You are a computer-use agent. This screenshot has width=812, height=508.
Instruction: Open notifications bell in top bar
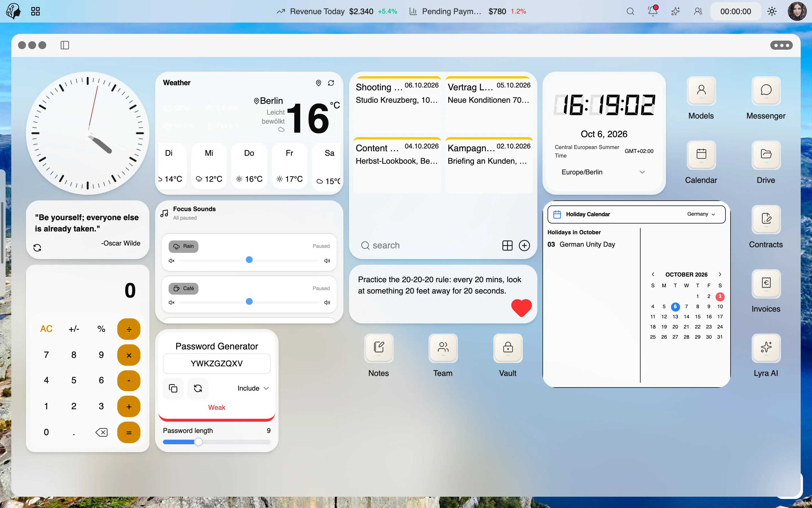pos(653,11)
